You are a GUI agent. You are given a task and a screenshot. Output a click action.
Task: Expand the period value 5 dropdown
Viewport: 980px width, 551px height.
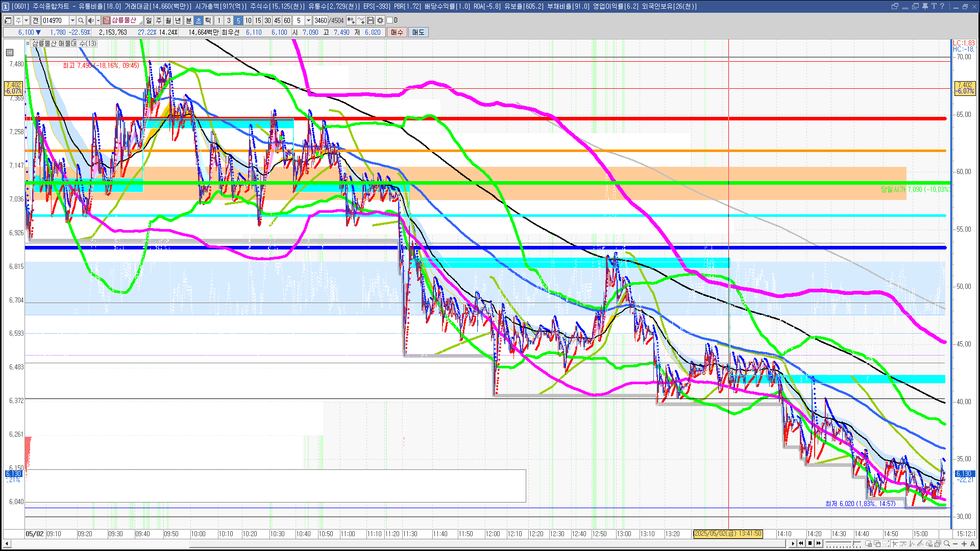coord(308,20)
